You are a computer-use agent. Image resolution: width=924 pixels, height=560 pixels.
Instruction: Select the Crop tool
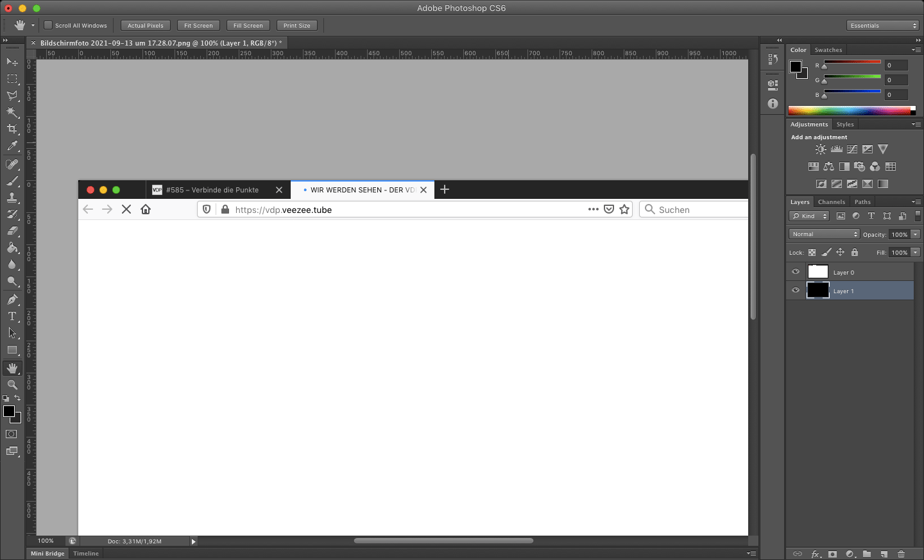pos(12,129)
